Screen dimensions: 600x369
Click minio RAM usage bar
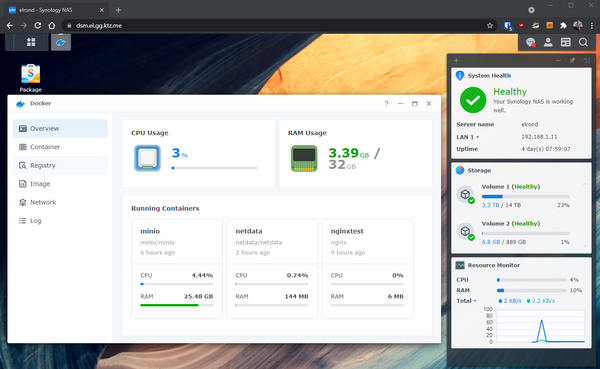(x=176, y=305)
